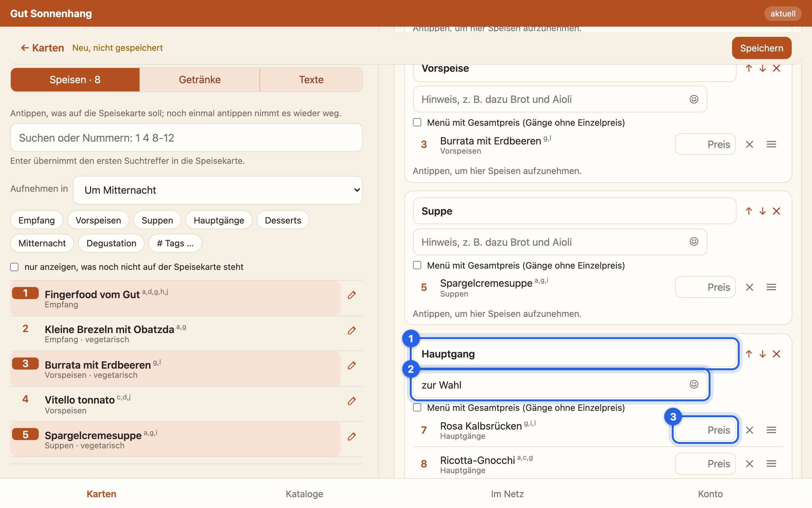Remove Rosa Kalbsrücken from the menu

coord(749,430)
